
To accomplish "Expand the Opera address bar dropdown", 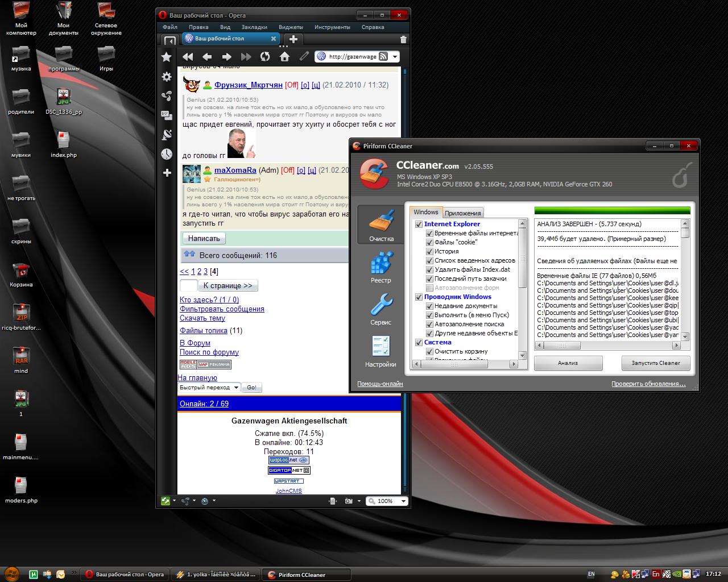I will tap(395, 56).
